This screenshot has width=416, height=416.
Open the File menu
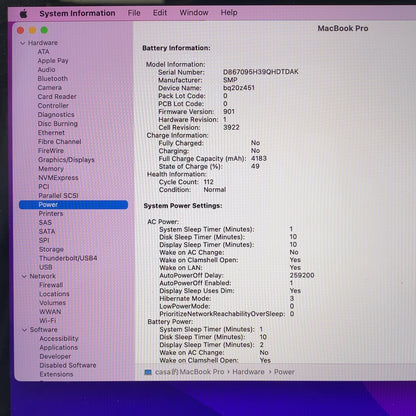[134, 13]
